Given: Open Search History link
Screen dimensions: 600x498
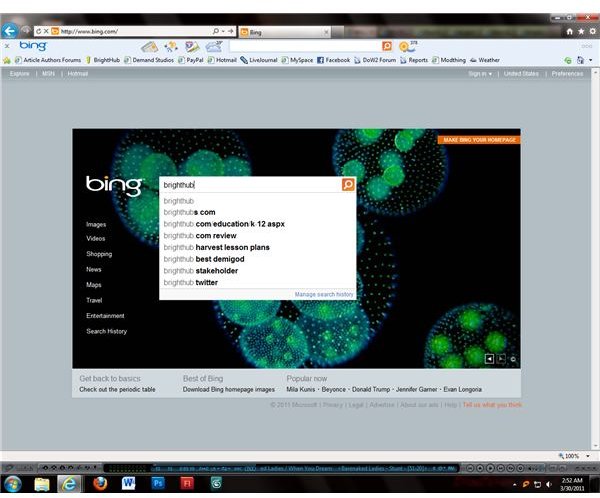Looking at the screenshot, I should coord(106,331).
